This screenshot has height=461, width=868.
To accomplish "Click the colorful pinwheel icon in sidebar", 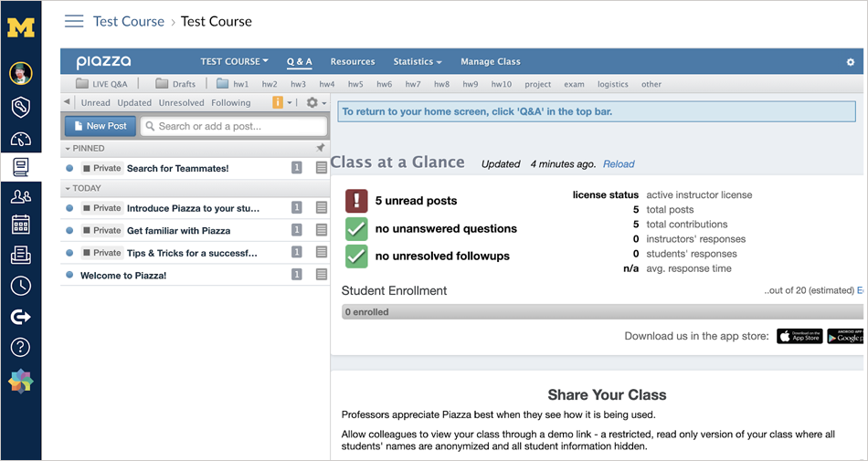I will point(20,382).
